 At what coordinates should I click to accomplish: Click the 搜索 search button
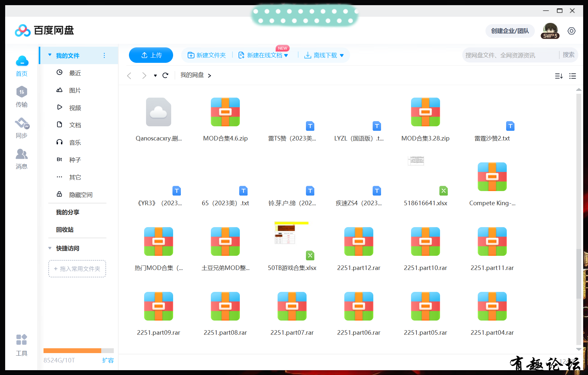[x=568, y=55]
